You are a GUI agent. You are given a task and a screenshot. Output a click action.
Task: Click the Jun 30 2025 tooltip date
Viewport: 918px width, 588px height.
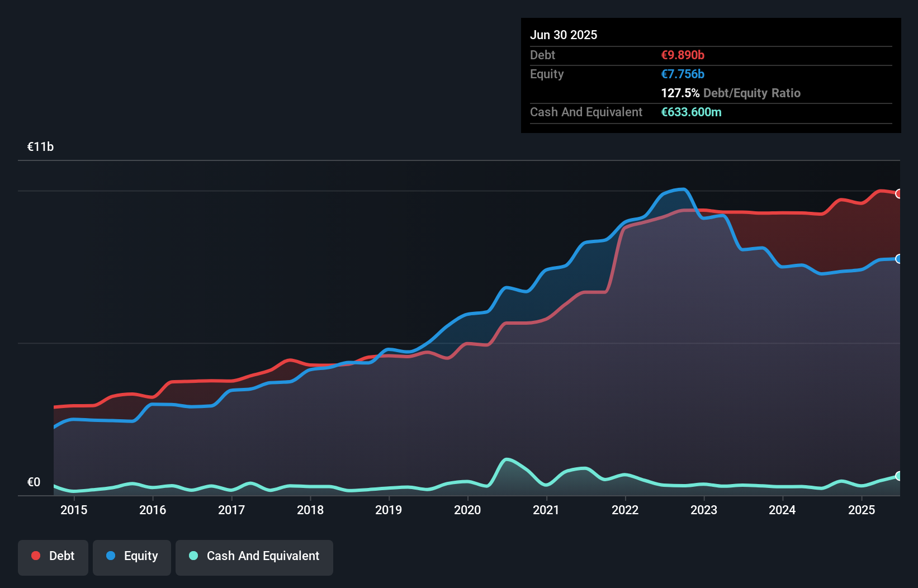tap(564, 35)
